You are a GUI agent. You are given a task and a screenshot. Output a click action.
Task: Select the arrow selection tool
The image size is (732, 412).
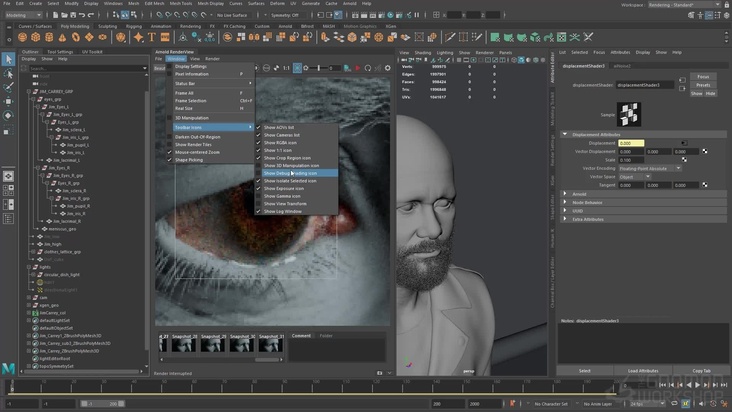(9, 60)
